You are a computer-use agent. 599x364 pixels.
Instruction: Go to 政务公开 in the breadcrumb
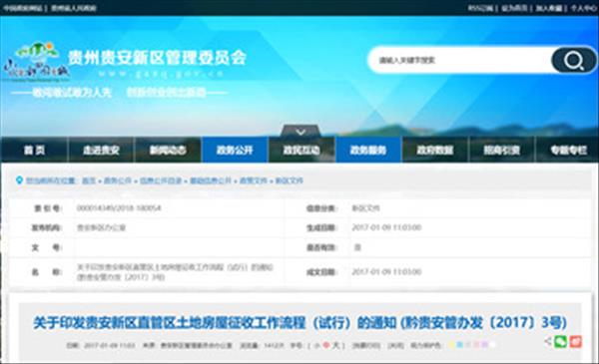pyautogui.click(x=118, y=181)
